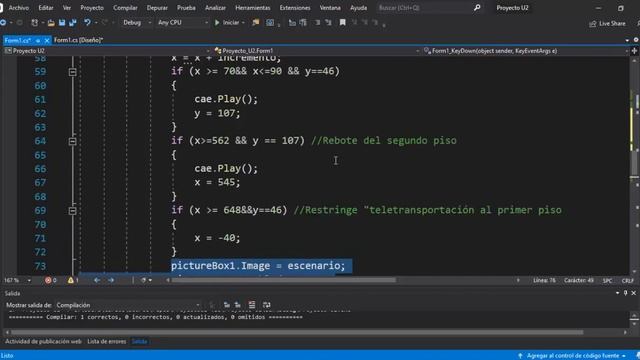Collapse the if block at line 69
640x360 pixels.
click(x=73, y=211)
